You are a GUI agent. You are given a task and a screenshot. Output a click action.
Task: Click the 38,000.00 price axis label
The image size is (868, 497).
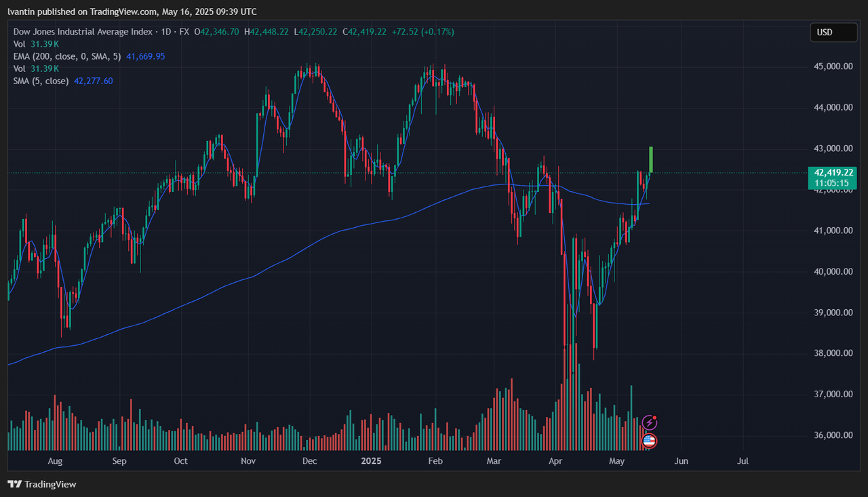point(833,353)
